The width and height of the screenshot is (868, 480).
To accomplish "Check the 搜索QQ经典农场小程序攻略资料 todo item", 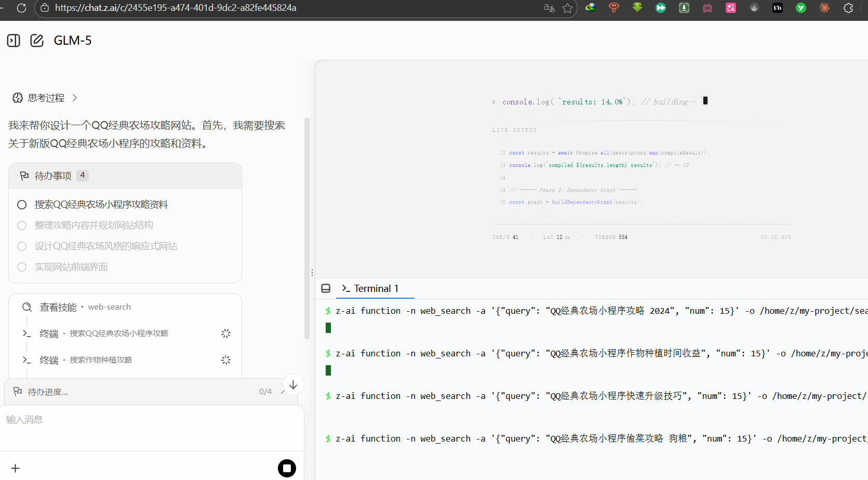I will 22,205.
